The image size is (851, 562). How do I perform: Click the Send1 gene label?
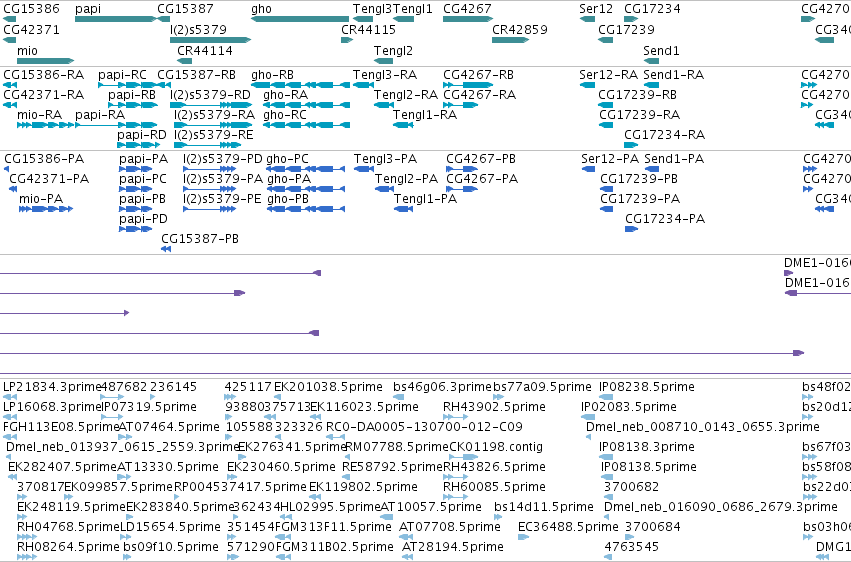(661, 50)
